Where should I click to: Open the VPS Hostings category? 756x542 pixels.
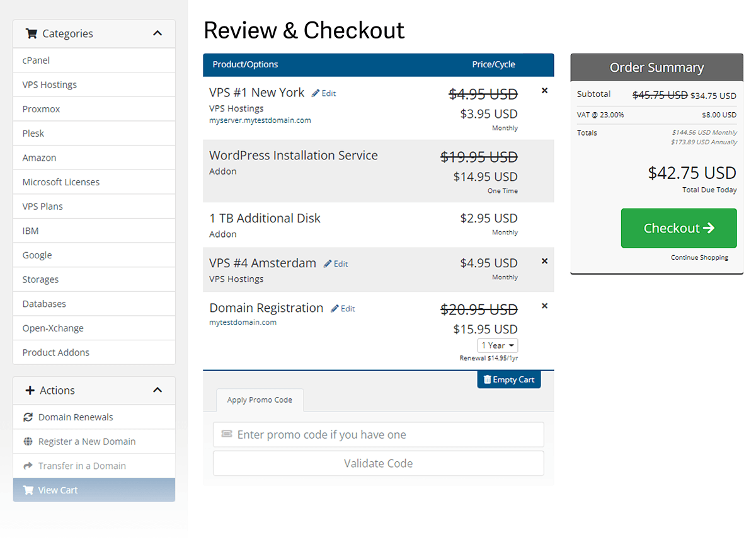pyautogui.click(x=94, y=84)
